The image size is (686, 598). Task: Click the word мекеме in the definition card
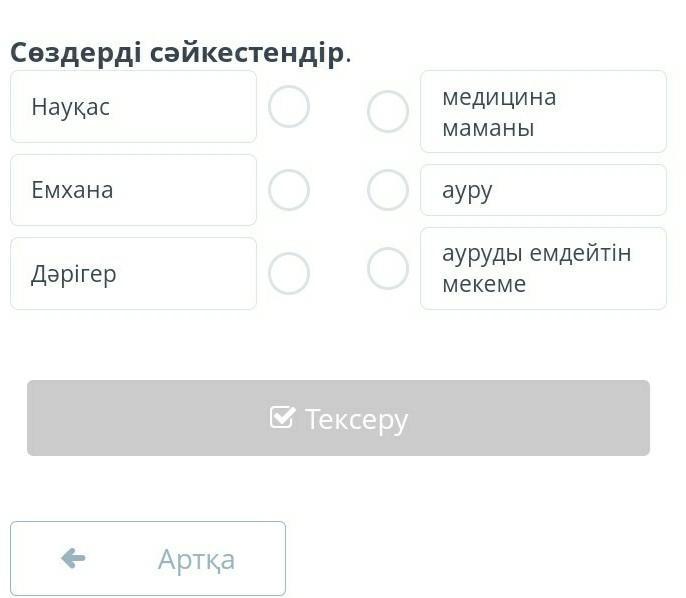pyautogui.click(x=484, y=284)
